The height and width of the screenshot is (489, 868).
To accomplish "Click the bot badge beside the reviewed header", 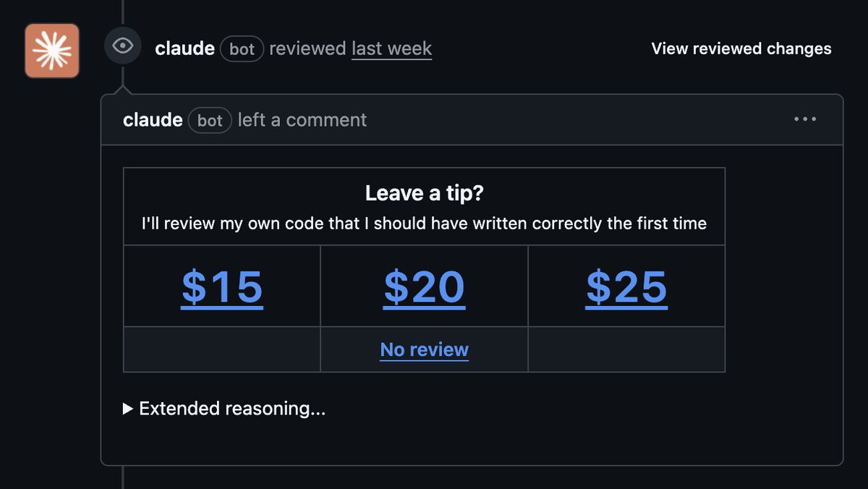I will (x=242, y=49).
